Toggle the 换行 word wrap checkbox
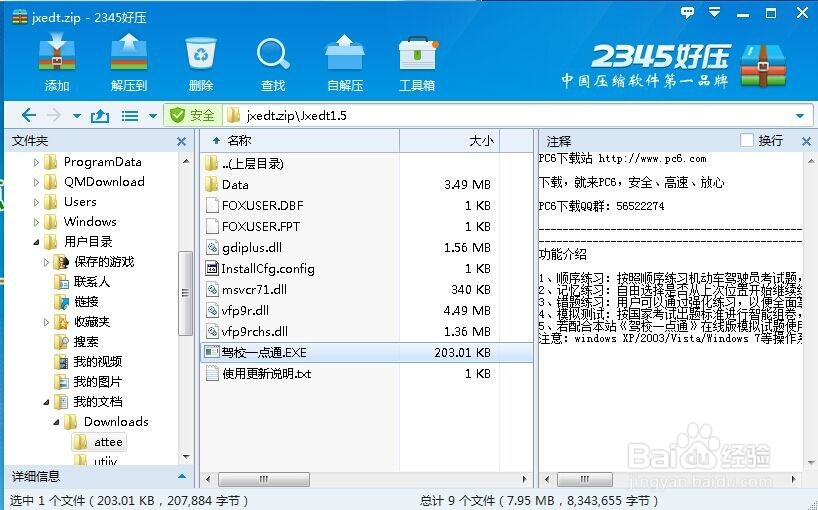This screenshot has width=818, height=510. [747, 140]
